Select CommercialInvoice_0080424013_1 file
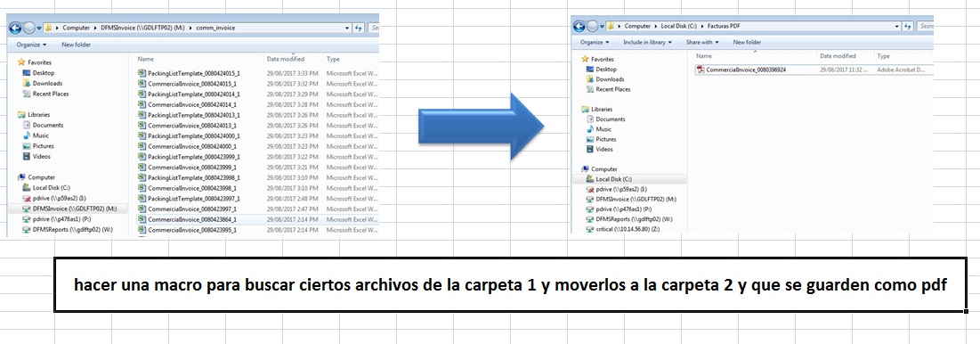The image size is (980, 344). 192,125
